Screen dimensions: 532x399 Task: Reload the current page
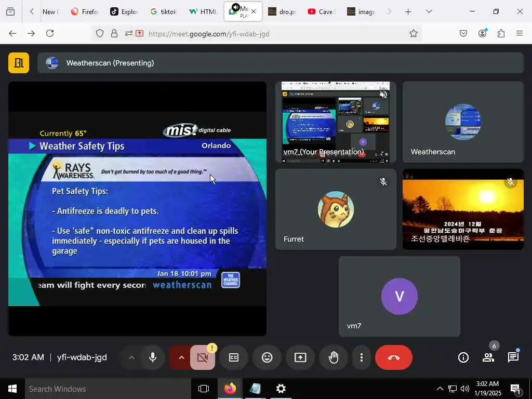point(50,33)
